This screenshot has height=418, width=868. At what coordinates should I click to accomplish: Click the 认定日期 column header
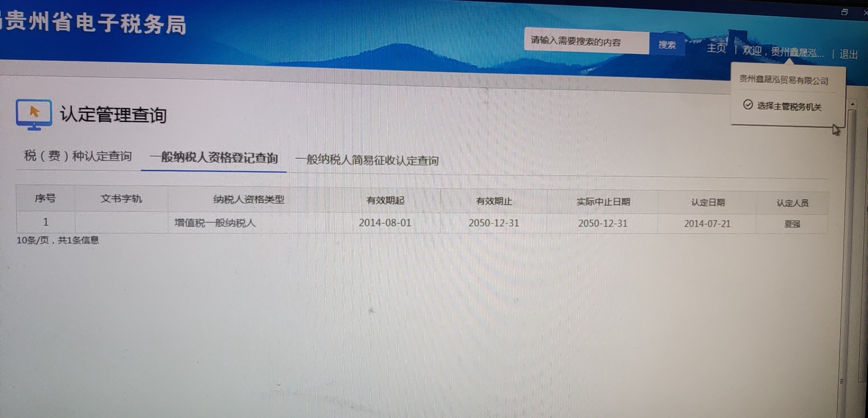pos(708,203)
